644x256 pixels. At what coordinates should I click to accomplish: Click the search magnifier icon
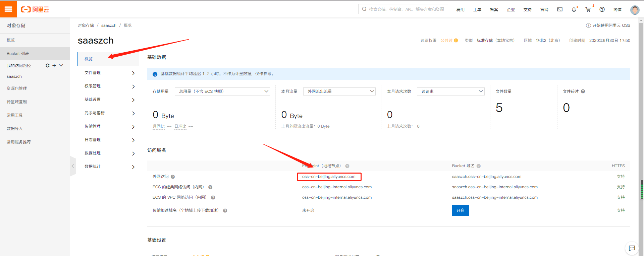point(364,9)
